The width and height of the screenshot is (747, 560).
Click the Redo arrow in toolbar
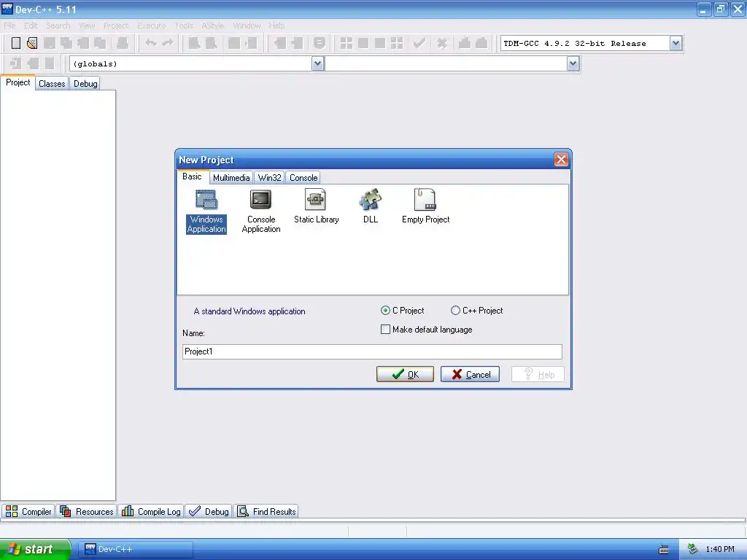168,43
